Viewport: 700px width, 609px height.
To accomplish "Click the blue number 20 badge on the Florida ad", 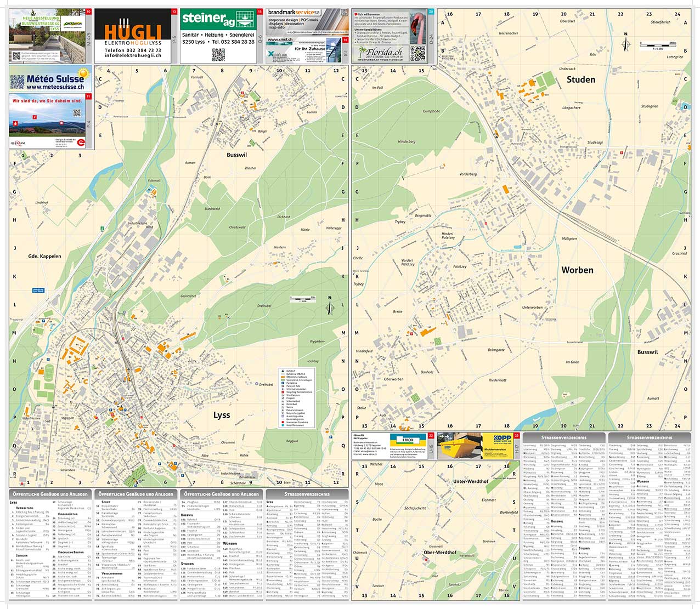I will click(x=431, y=12).
